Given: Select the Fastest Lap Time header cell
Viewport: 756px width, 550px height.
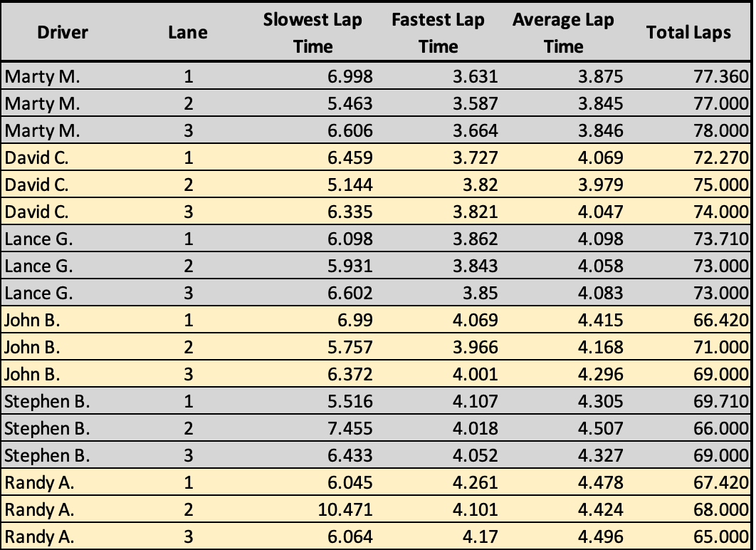Looking at the screenshot, I should [438, 33].
